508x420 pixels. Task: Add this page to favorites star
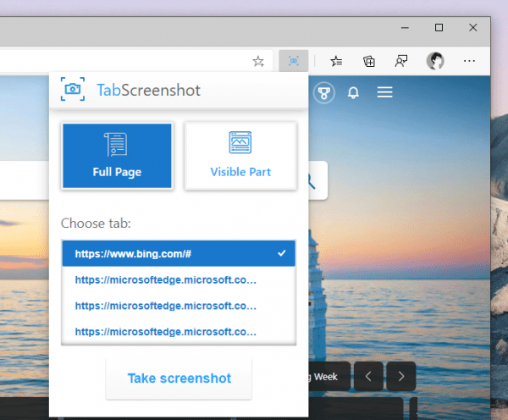[x=258, y=61]
